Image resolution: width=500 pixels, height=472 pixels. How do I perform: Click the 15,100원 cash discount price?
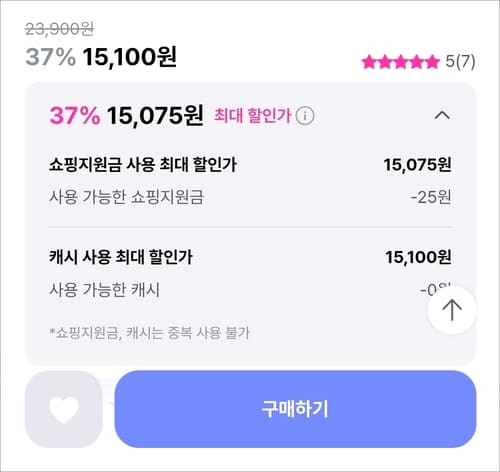point(418,257)
